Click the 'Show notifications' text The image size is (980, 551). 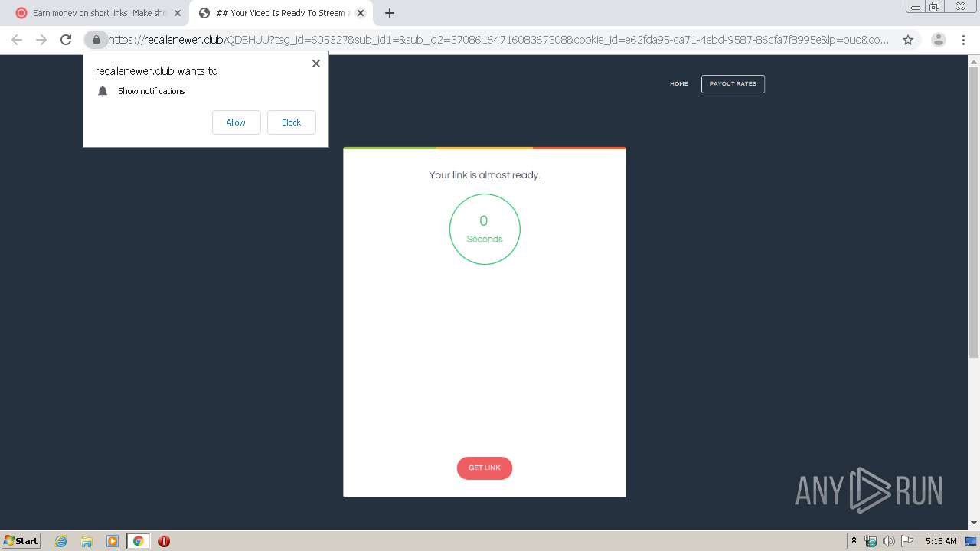[x=152, y=91]
